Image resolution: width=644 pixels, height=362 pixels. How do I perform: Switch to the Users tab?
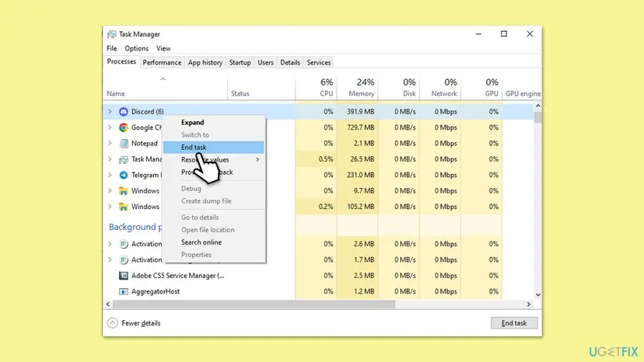[265, 62]
